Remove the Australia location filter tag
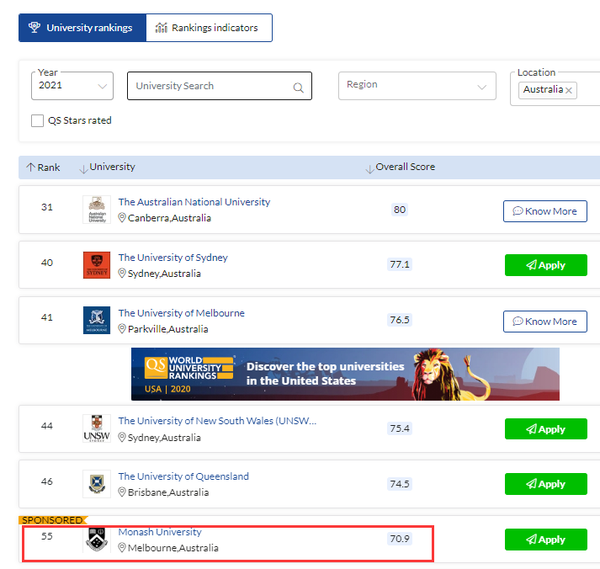The image size is (600, 569). 569,90
